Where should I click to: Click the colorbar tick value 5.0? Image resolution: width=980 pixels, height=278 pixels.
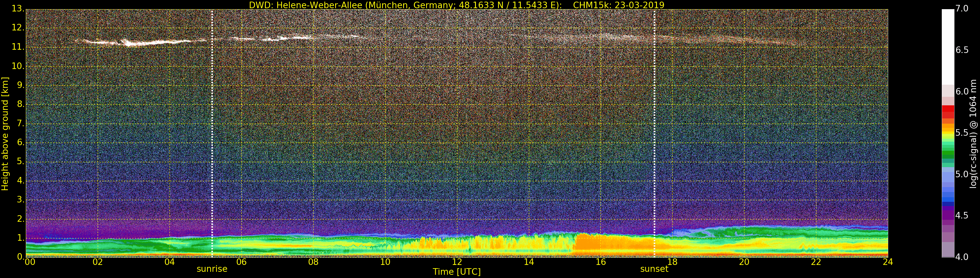point(962,174)
